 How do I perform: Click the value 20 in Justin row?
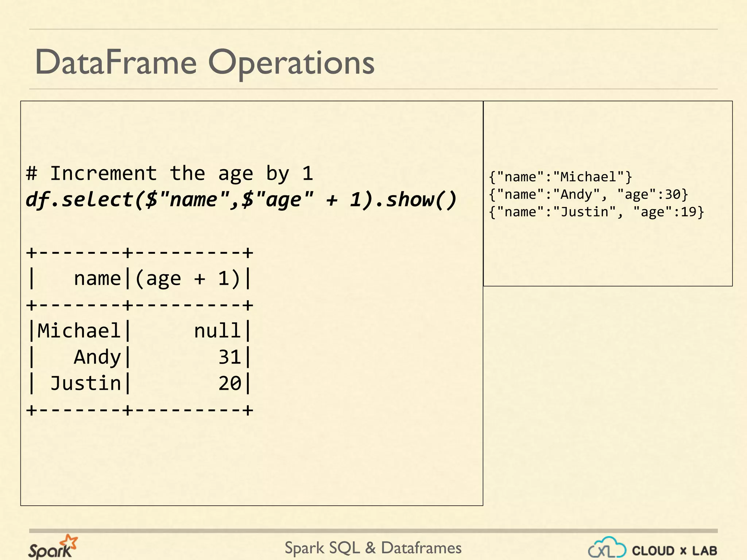pyautogui.click(x=229, y=384)
